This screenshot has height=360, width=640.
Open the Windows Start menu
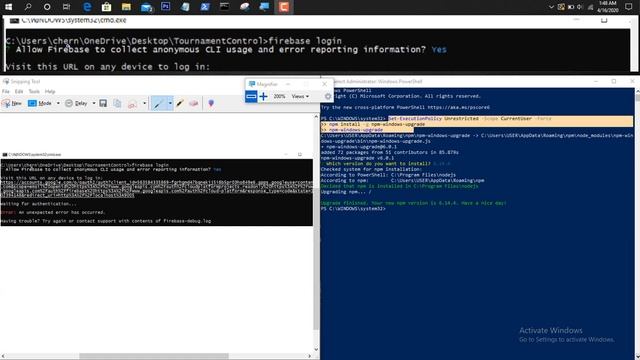click(x=8, y=7)
